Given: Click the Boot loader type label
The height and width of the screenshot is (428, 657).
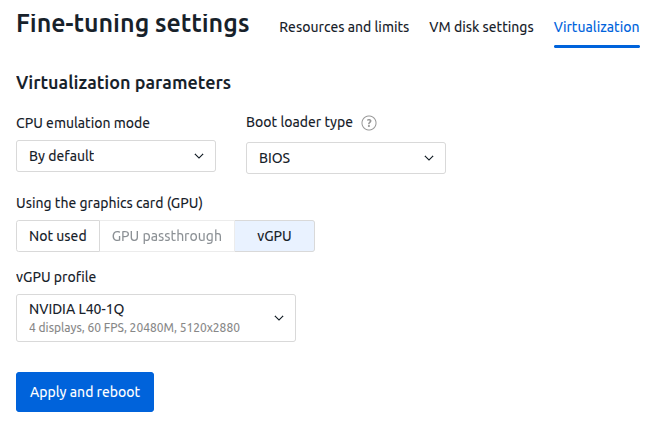Looking at the screenshot, I should click(x=300, y=122).
